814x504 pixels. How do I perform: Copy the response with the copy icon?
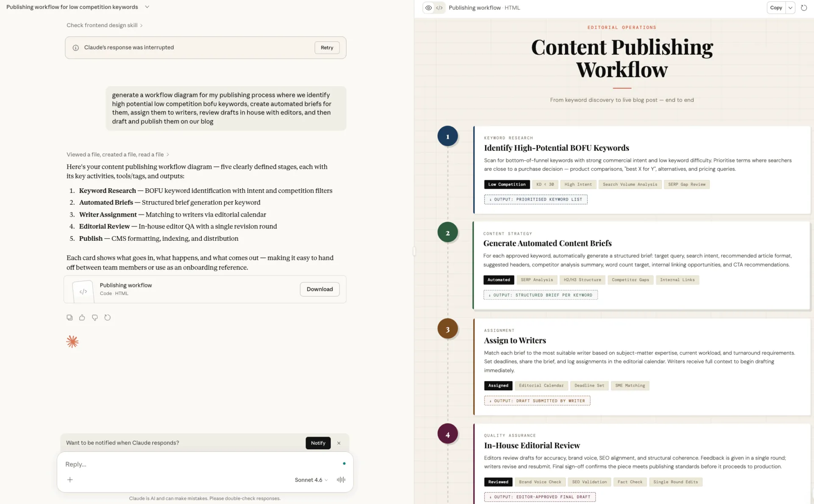[70, 317]
